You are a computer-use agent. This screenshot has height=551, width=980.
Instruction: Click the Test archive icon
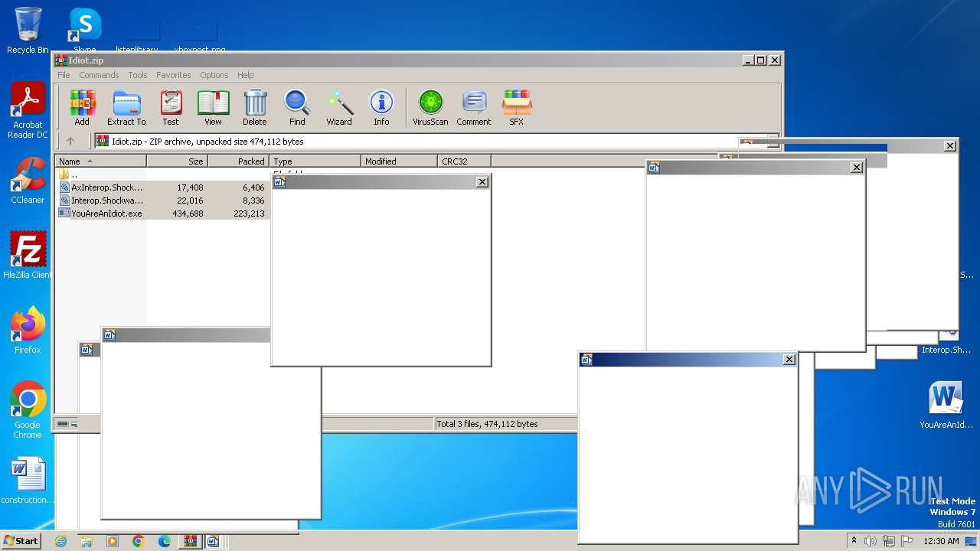[171, 107]
